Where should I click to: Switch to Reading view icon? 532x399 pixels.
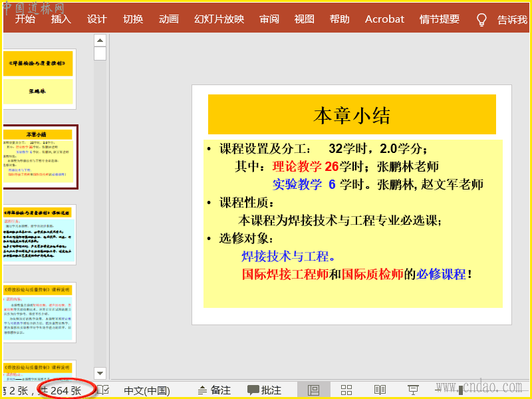pyautogui.click(x=380, y=390)
